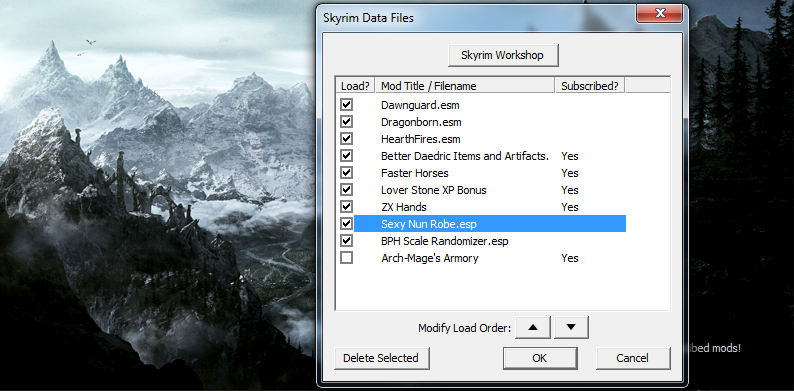Uncheck the Dawnguard.esm load checkbox
Screen dimensions: 794x391
click(x=347, y=105)
